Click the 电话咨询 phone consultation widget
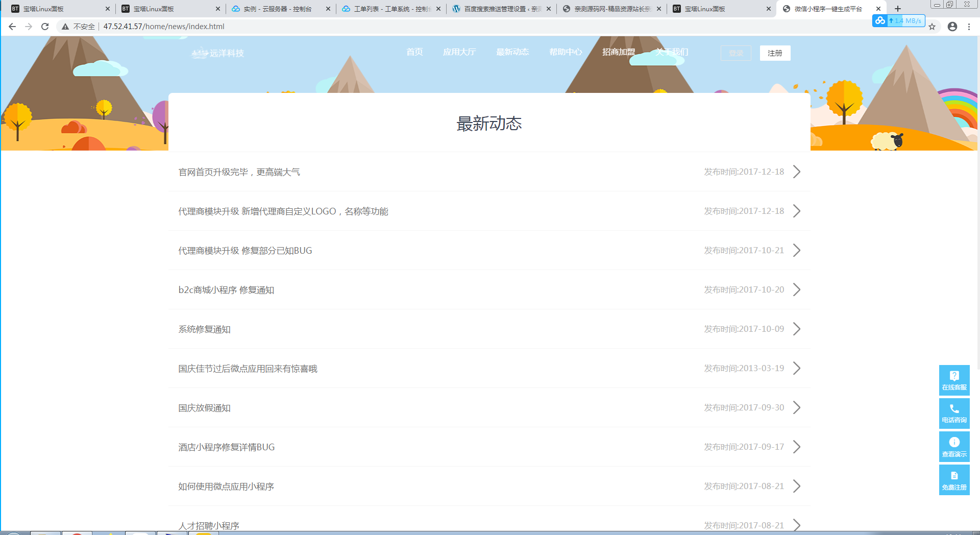 (954, 414)
